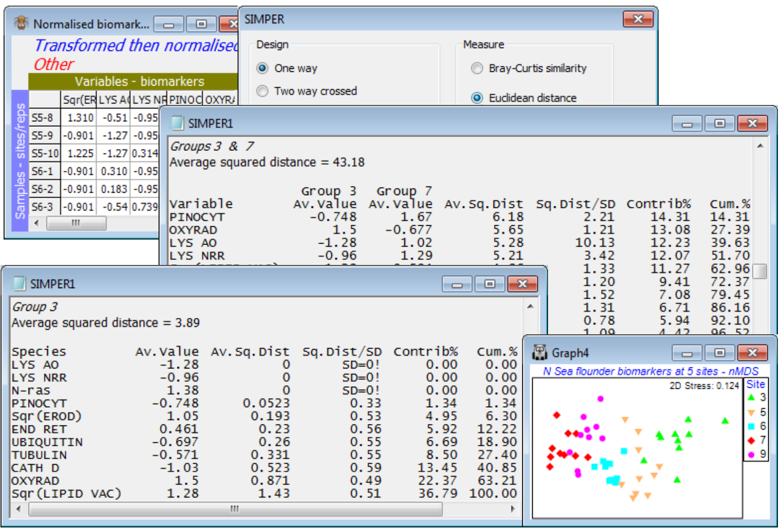This screenshot has width=782, height=532.
Task: Close the SIMPER dialog
Action: (x=638, y=19)
